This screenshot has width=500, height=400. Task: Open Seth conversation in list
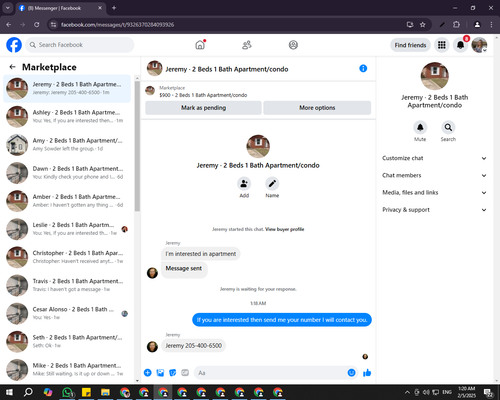pos(67,341)
